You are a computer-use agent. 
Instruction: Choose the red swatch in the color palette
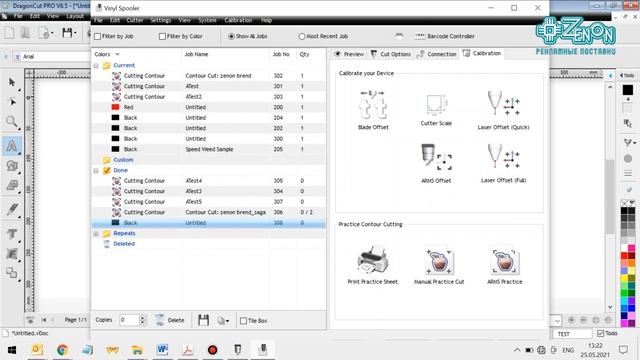coord(624,256)
